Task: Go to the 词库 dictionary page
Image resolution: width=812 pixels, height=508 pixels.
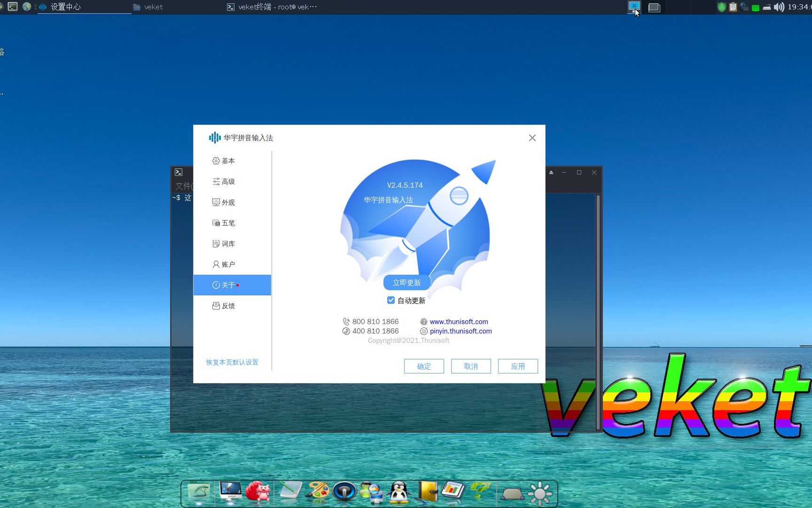Action: pyautogui.click(x=232, y=244)
